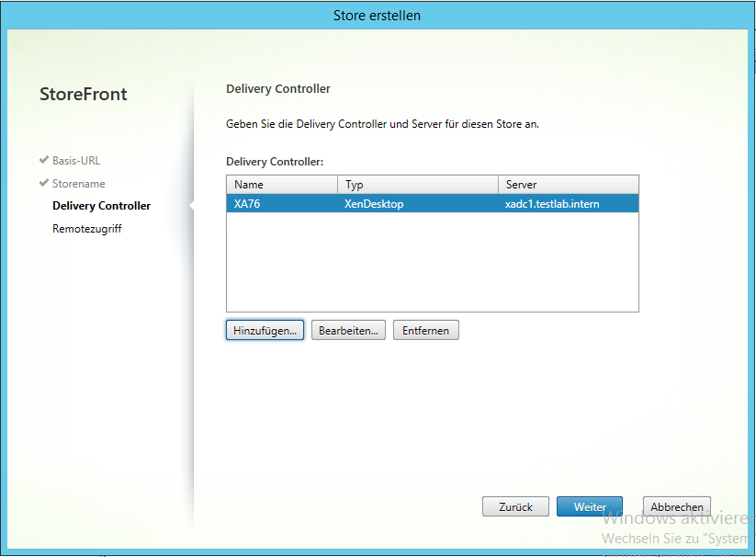Select the Basis-URL wizard step
This screenshot has width=756, height=557.
76,161
